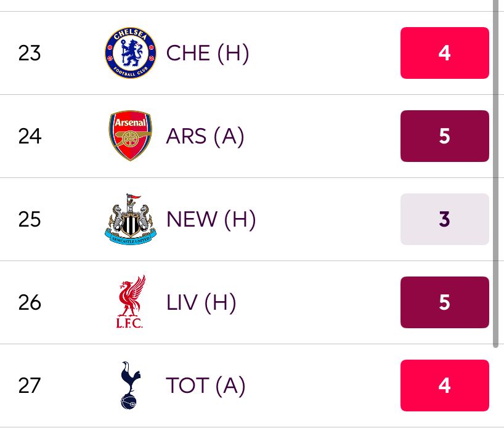Select the ARS (A) fixture text
Viewport: 504px width, 428px height.
click(x=205, y=136)
